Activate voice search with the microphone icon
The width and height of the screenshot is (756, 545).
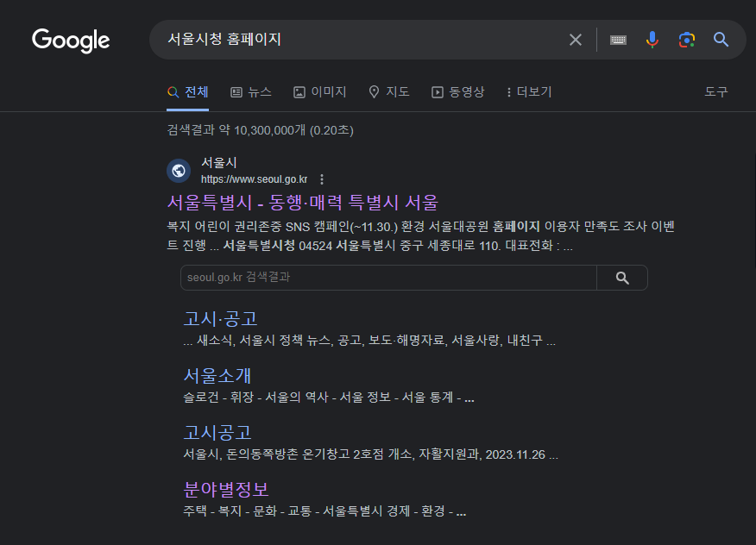[652, 39]
